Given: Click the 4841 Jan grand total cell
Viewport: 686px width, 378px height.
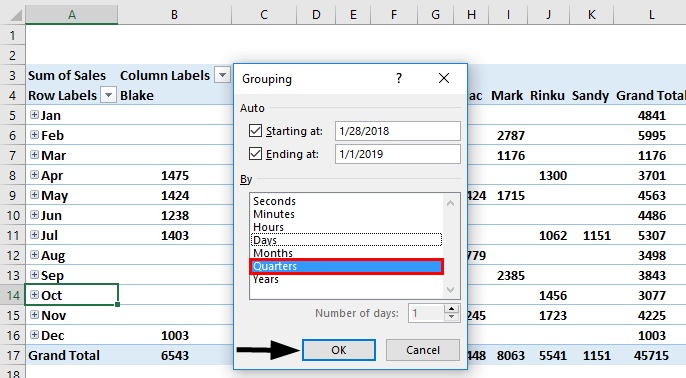Looking at the screenshot, I should tap(652, 116).
